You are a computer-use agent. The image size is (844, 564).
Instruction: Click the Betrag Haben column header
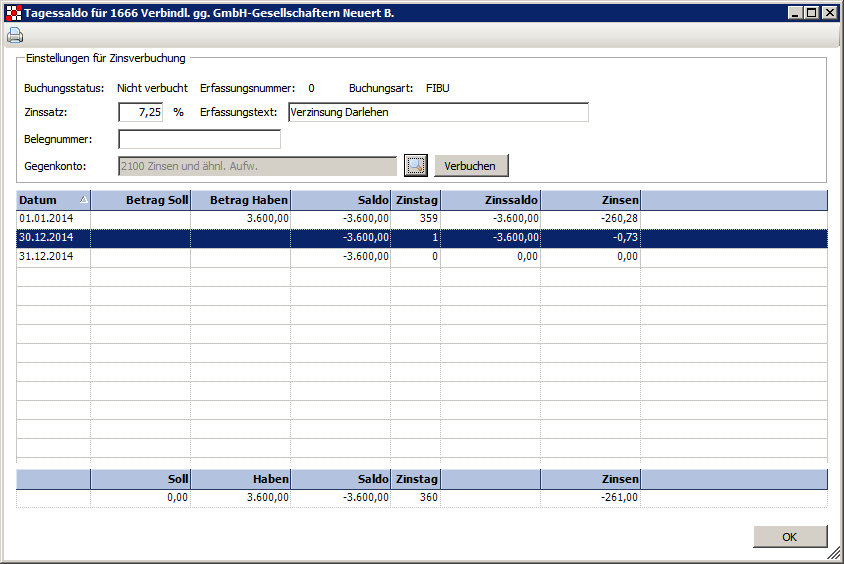coord(240,200)
